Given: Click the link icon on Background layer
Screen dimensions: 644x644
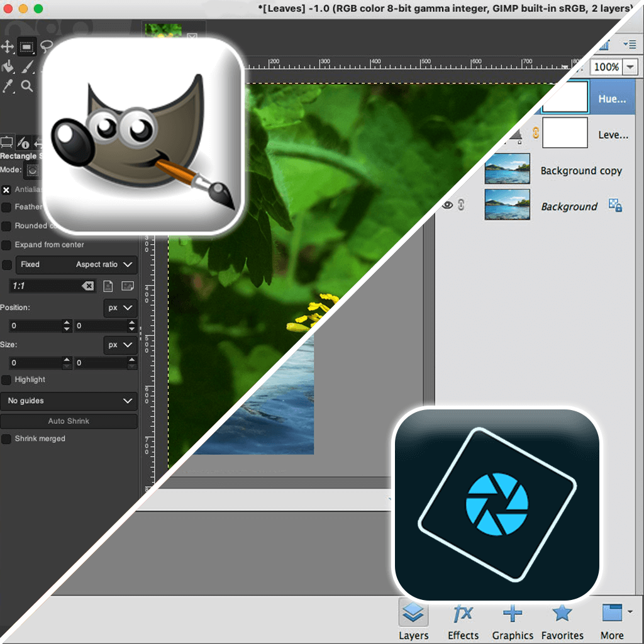Looking at the screenshot, I should [461, 204].
